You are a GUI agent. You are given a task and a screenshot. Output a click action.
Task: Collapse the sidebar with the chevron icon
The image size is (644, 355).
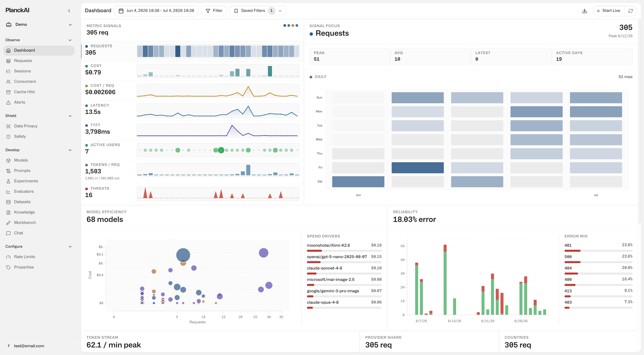click(x=69, y=11)
